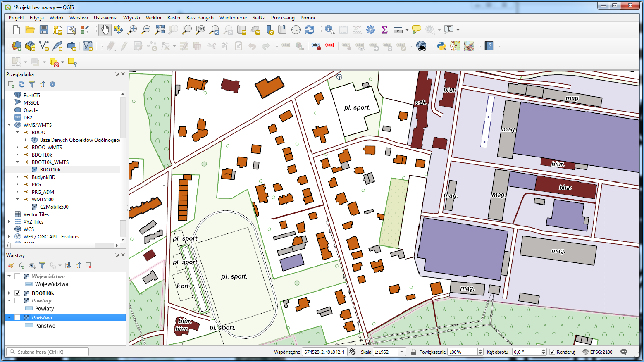
Task: Enable the Województwa layer checkbox
Action: point(17,276)
